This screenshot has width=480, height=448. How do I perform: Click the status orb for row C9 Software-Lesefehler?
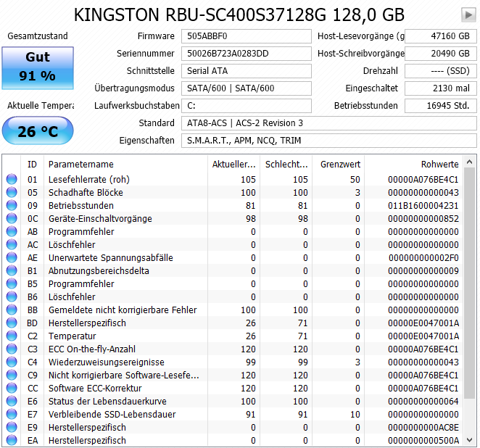click(x=12, y=375)
